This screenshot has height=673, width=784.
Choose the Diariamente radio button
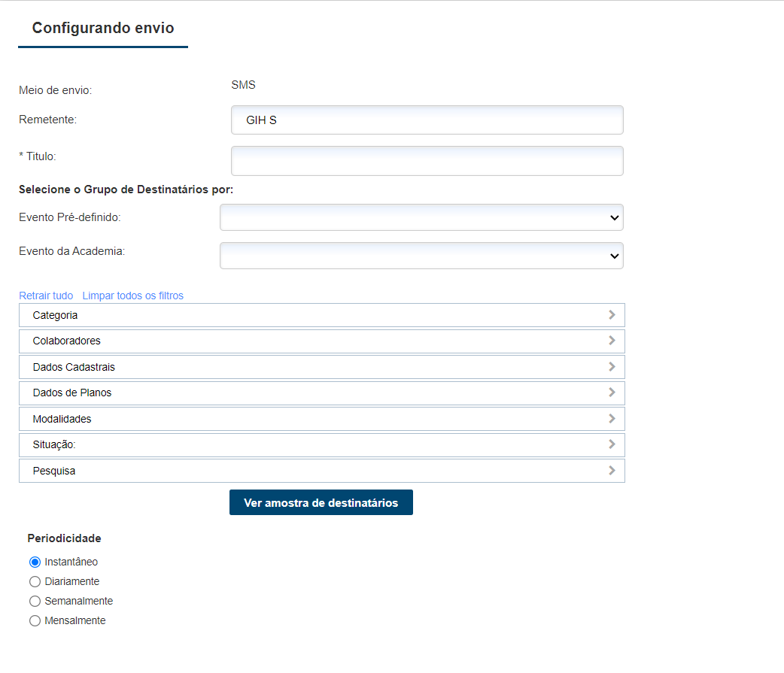[35, 581]
